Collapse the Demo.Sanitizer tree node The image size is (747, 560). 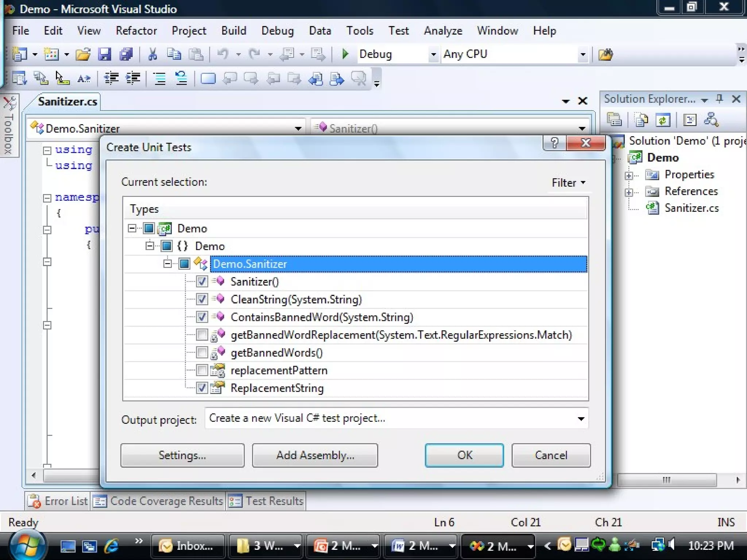167,264
